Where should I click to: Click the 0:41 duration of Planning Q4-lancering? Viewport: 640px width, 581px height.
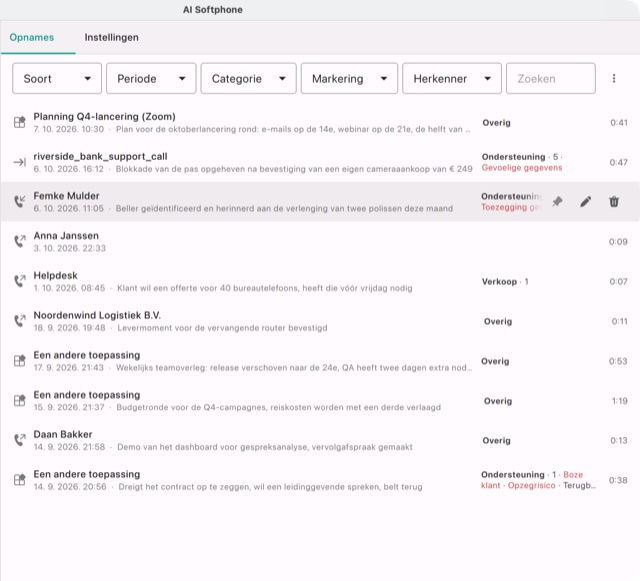619,122
